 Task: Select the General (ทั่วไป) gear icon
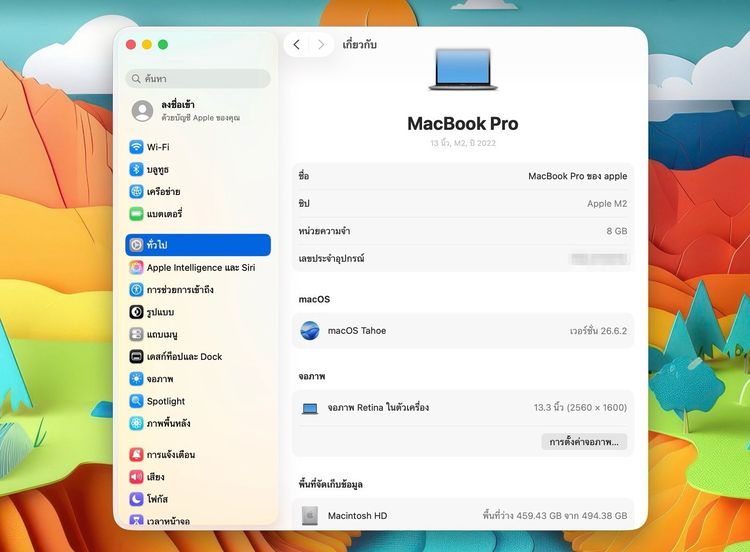tap(136, 244)
